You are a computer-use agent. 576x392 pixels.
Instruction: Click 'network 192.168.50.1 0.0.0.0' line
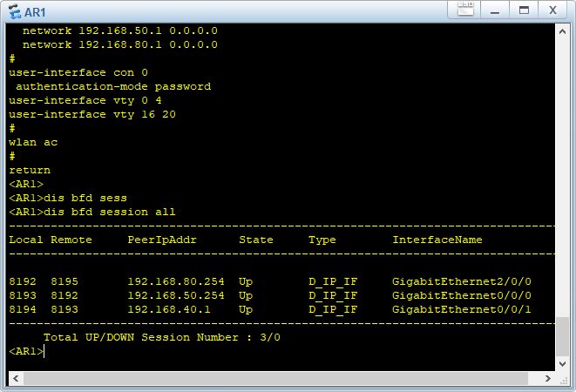(x=120, y=30)
